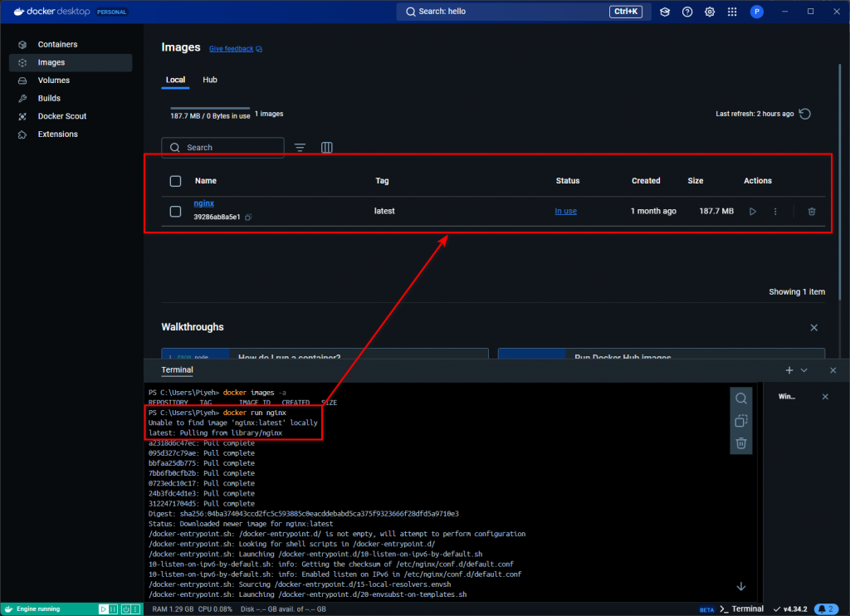
Task: Sort images by Size column header
Action: pyautogui.click(x=696, y=181)
